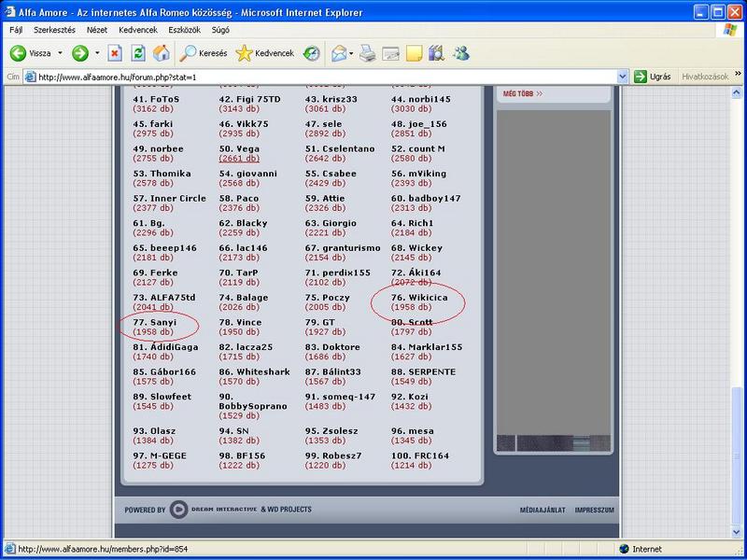
Task: Open member 100. FRC164 profile link
Action: (420, 455)
